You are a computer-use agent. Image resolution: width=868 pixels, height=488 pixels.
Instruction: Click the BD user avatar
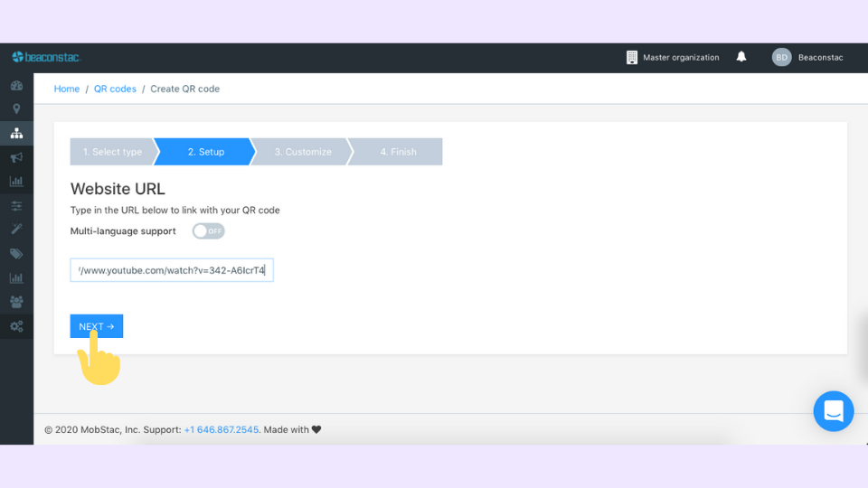click(781, 57)
